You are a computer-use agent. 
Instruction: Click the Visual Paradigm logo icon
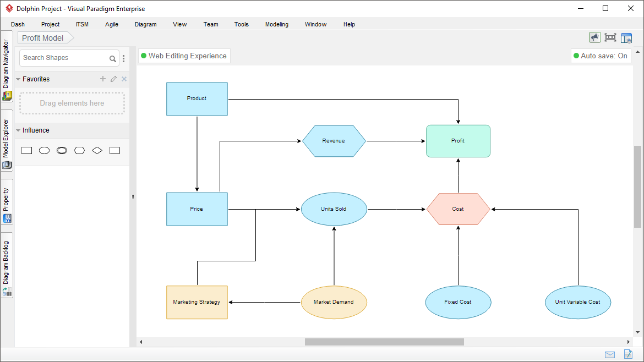tap(9, 8)
